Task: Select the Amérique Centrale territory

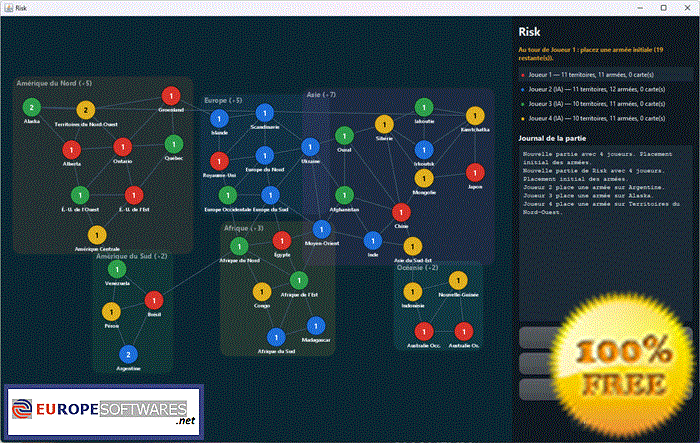Action: tap(97, 235)
